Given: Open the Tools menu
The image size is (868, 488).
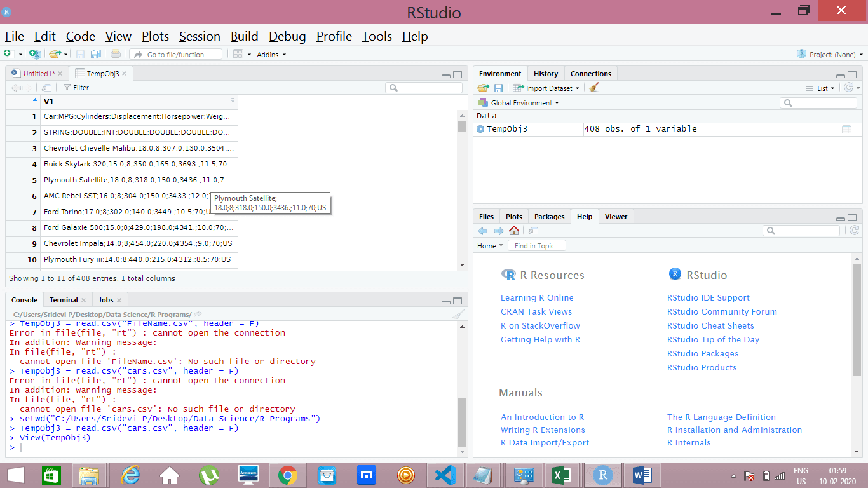Looking at the screenshot, I should point(377,36).
